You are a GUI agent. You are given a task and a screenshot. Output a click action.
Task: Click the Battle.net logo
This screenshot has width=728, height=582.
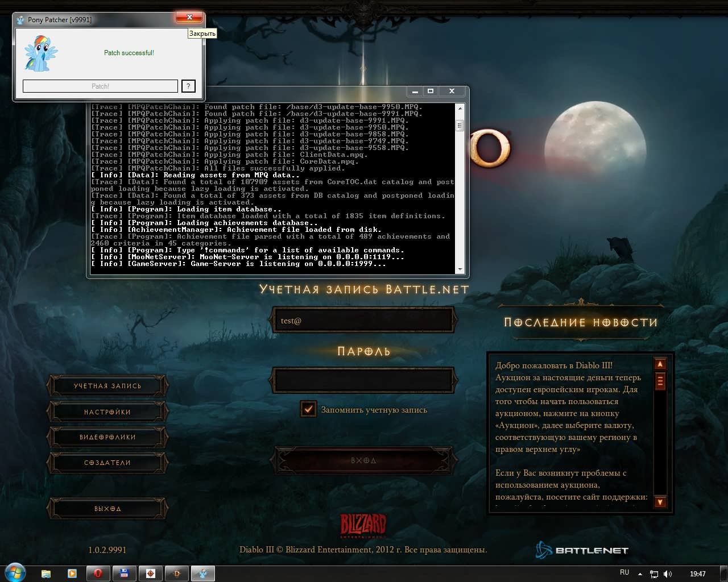582,550
